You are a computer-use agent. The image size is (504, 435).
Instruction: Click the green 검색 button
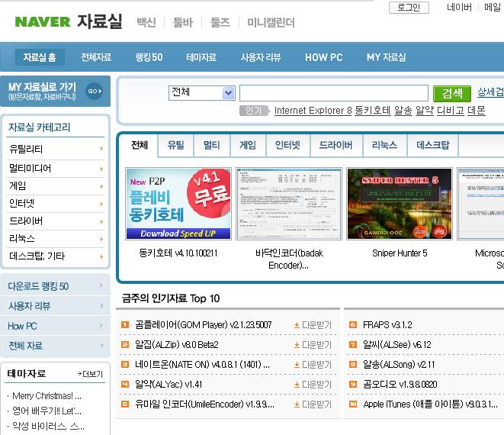tap(452, 93)
